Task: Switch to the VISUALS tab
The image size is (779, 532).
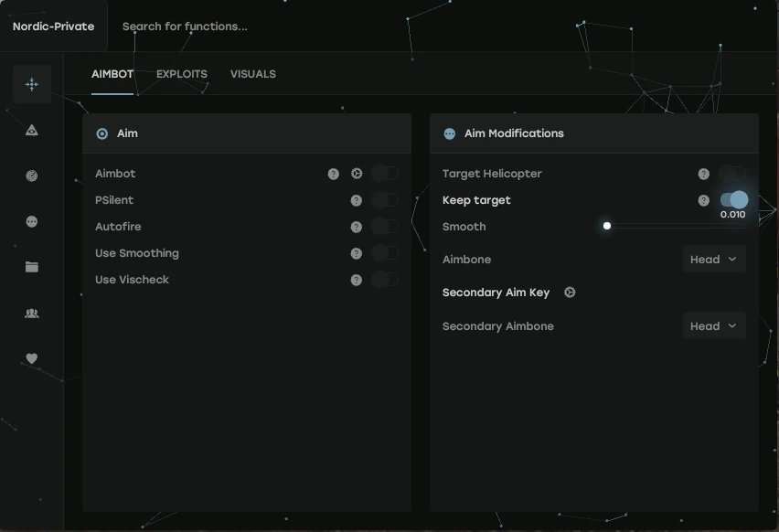Action: (253, 74)
